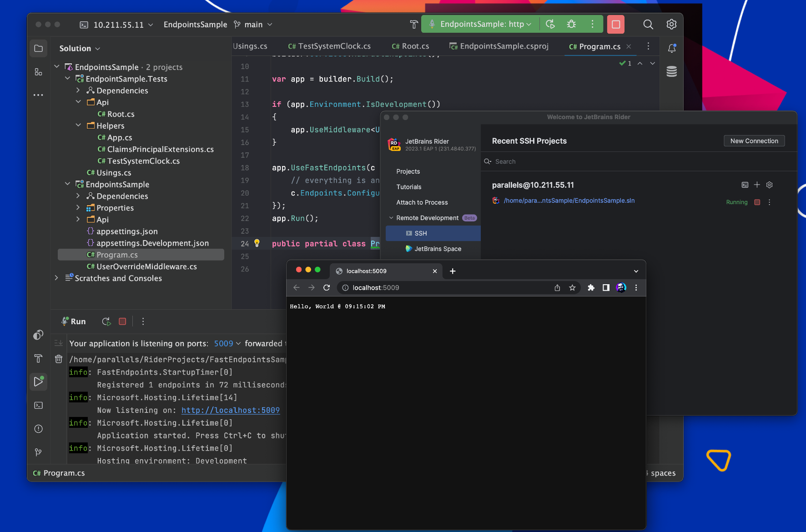The width and height of the screenshot is (806, 532).
Task: Open the Terminal tool window in sidebar
Action: click(x=39, y=405)
